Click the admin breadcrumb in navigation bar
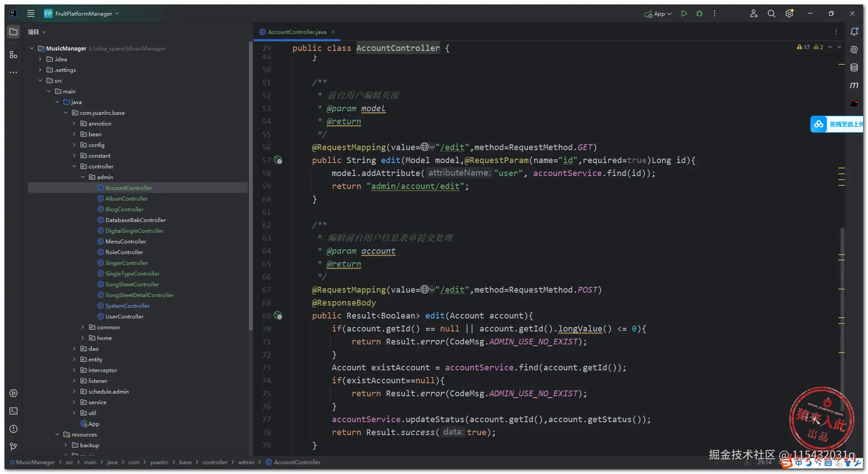Viewport: 868px width, 474px height. pos(246,462)
